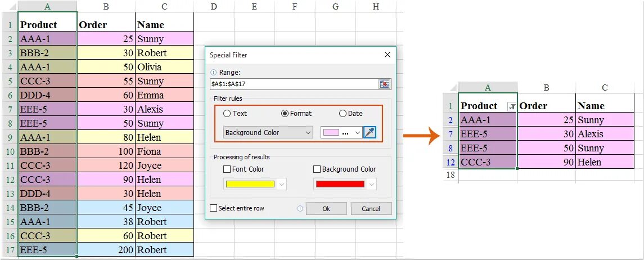Click the Name header in result sheet
This screenshot has width=644, height=260.
click(605, 106)
